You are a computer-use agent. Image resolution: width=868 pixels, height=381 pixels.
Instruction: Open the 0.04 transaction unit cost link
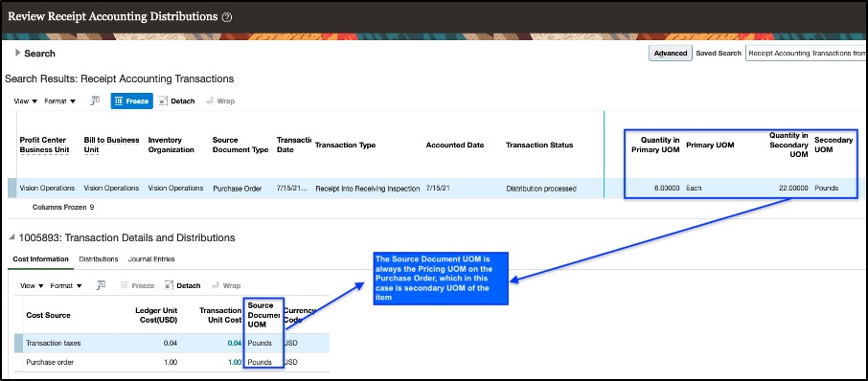235,344
